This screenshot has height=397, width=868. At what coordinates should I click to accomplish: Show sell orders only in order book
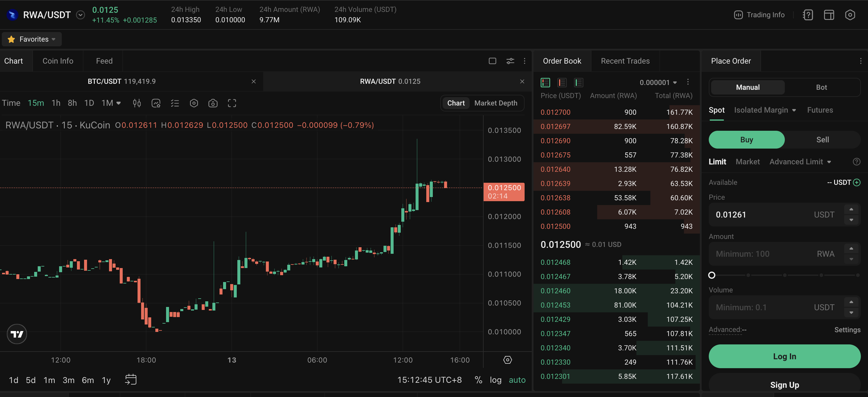(x=562, y=83)
